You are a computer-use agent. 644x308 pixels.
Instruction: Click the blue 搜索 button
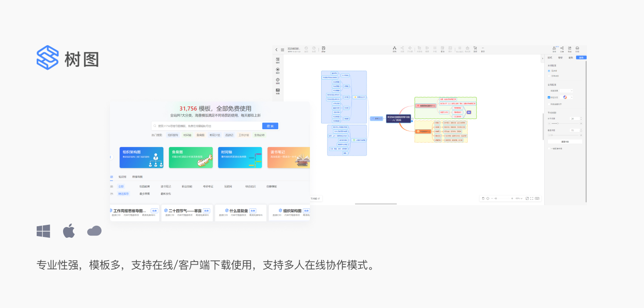[x=270, y=126]
